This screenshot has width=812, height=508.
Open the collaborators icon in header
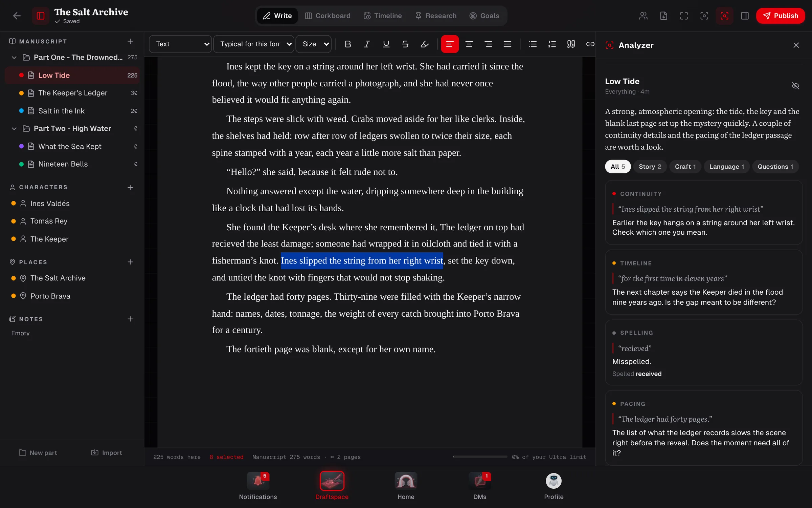643,16
